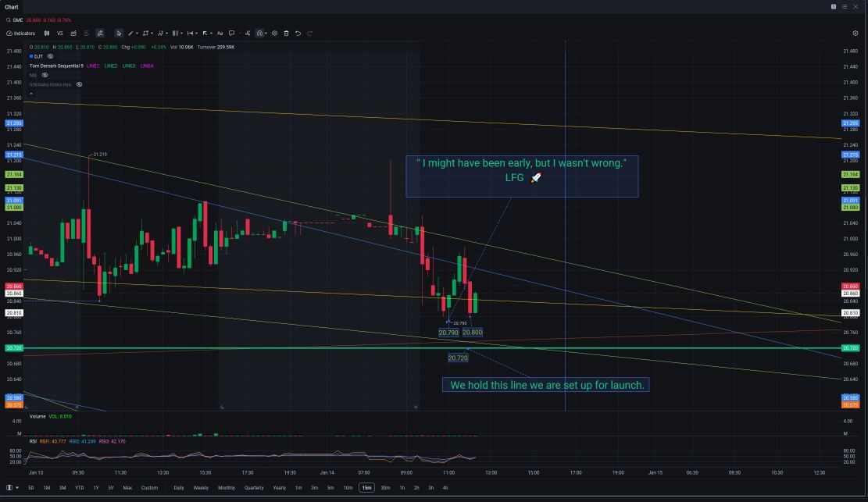This screenshot has width=868, height=502.
Task: Click the Volume indicator label
Action: click(38, 416)
